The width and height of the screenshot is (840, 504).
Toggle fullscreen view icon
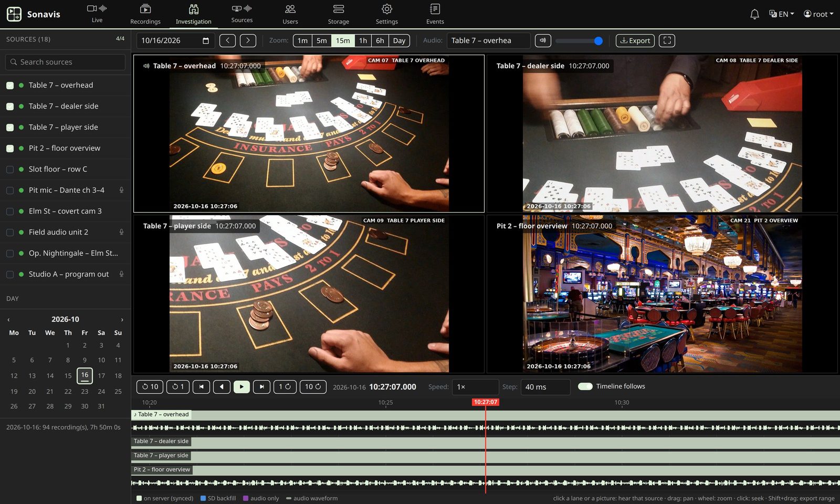pyautogui.click(x=667, y=40)
